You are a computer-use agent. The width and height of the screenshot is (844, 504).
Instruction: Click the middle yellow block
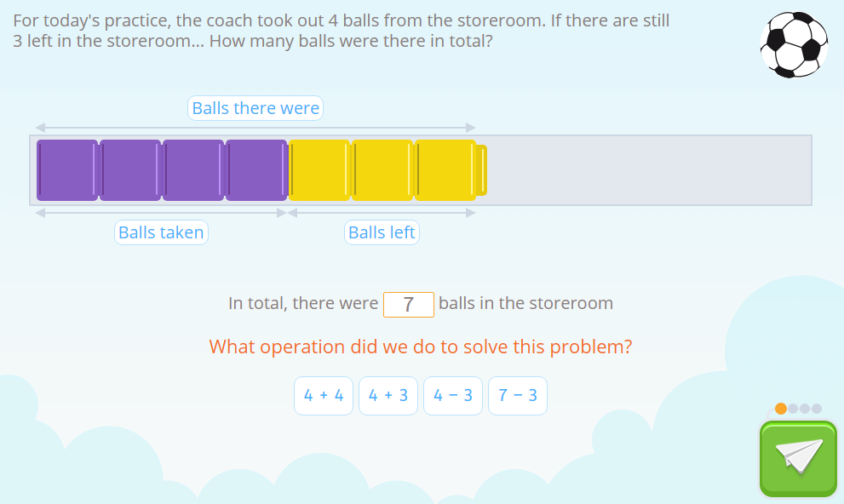pos(383,169)
